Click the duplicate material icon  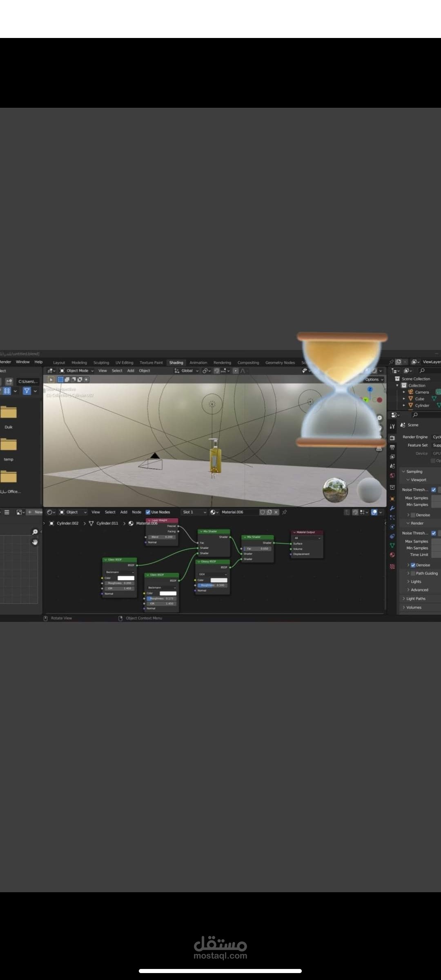[x=269, y=512]
